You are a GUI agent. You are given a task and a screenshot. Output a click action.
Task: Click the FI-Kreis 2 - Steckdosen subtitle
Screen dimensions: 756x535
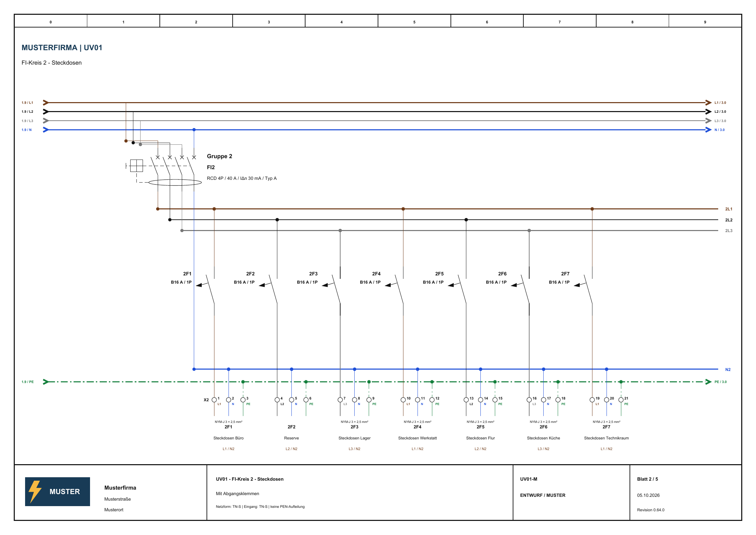point(52,63)
